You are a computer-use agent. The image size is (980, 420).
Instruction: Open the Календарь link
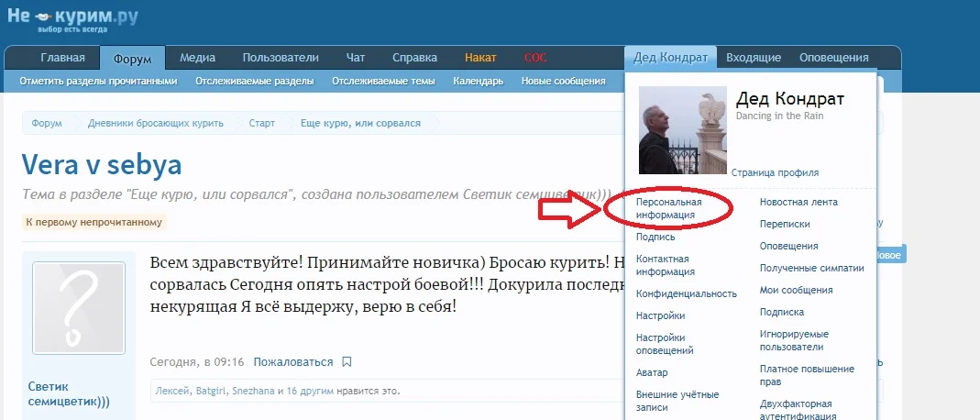coord(479,82)
